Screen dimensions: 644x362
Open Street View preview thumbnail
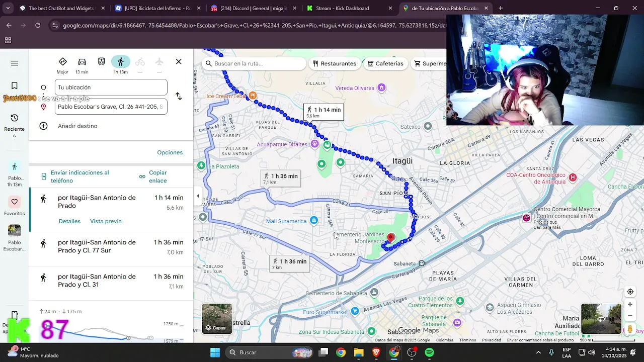point(601,319)
